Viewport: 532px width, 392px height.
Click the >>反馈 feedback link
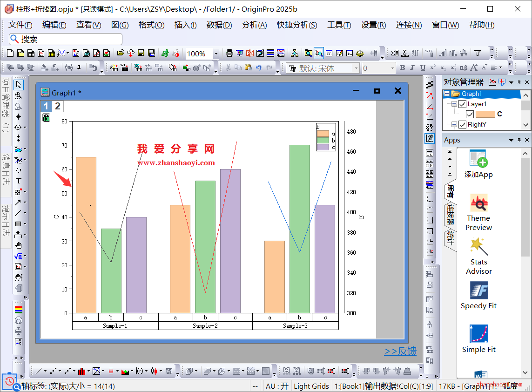(400, 351)
